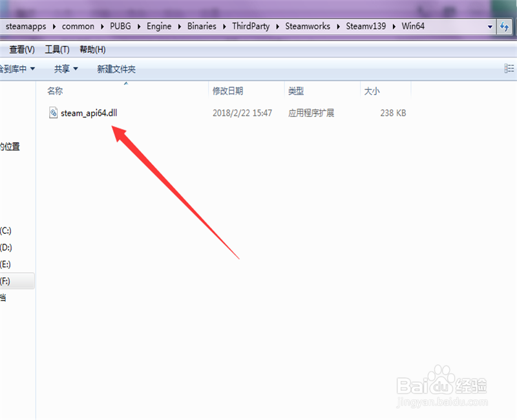Navigate to the Steamworks breadcrumb folder
517x420 pixels.
coord(308,26)
